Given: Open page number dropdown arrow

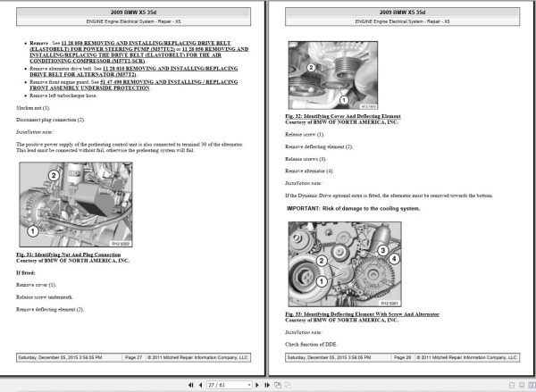Looking at the screenshot, I should [x=249, y=385].
